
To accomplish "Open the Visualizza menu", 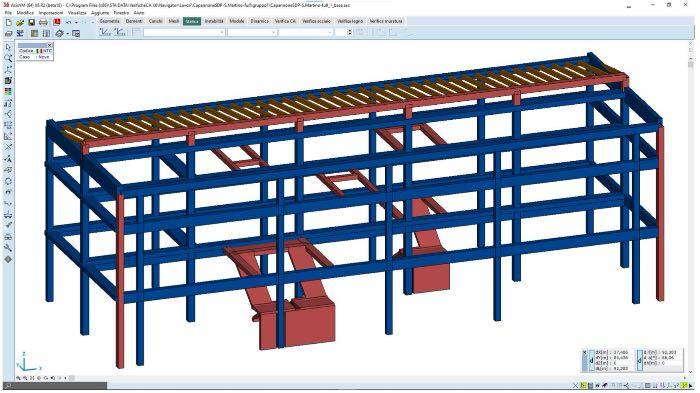I will pyautogui.click(x=77, y=13).
